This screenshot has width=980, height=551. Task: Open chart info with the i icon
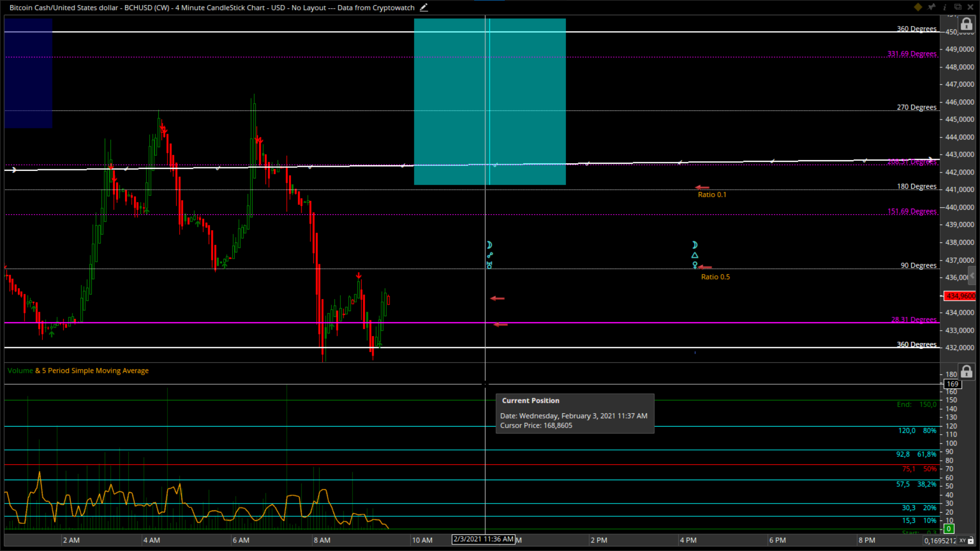pos(945,7)
